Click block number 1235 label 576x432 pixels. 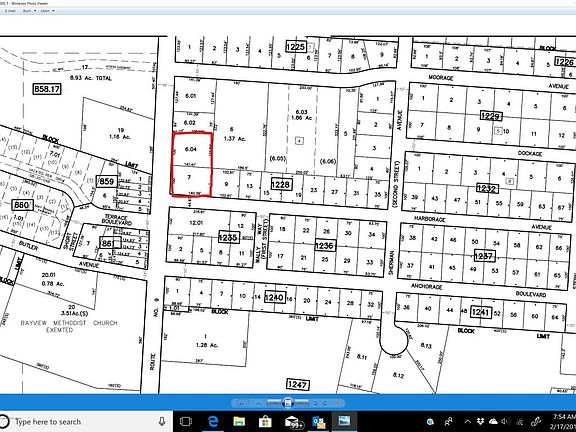point(228,237)
